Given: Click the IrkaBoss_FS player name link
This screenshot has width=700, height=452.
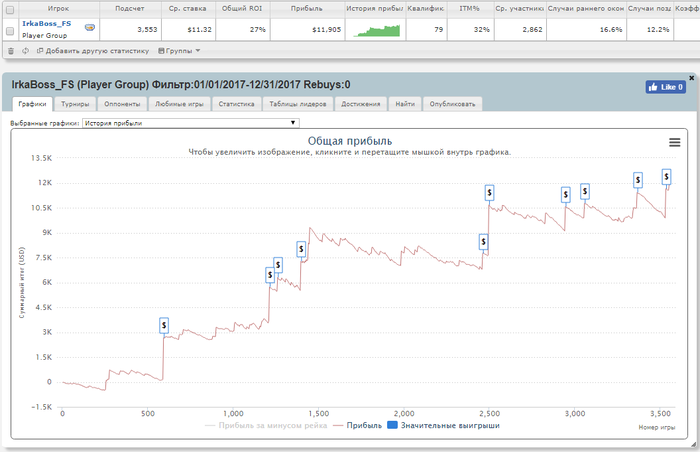Looking at the screenshot, I should tap(46, 24).
